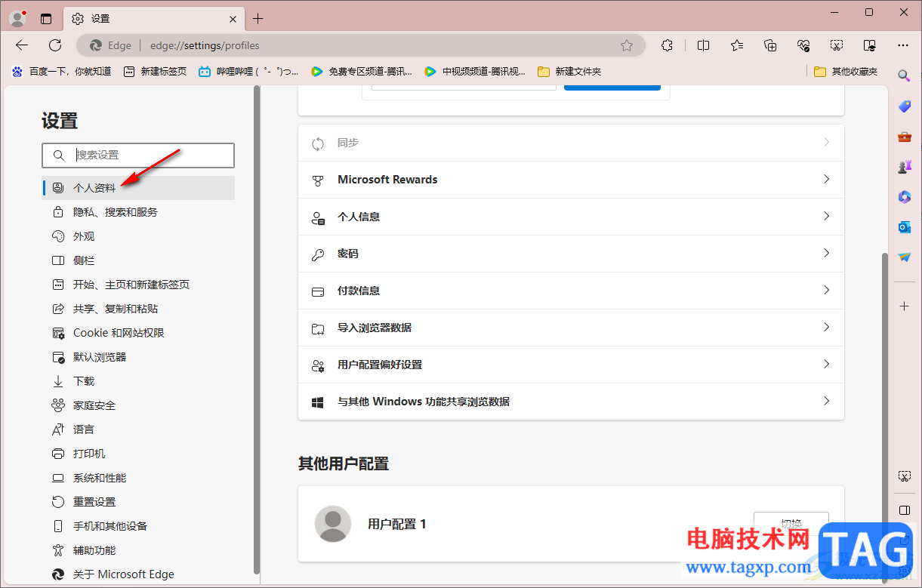This screenshot has width=922, height=588.
Task: Select 共享、复制和粘贴 section
Action: click(x=138, y=309)
